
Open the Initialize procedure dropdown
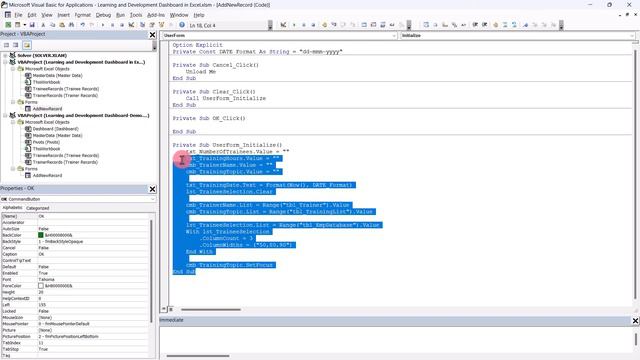[632, 36]
